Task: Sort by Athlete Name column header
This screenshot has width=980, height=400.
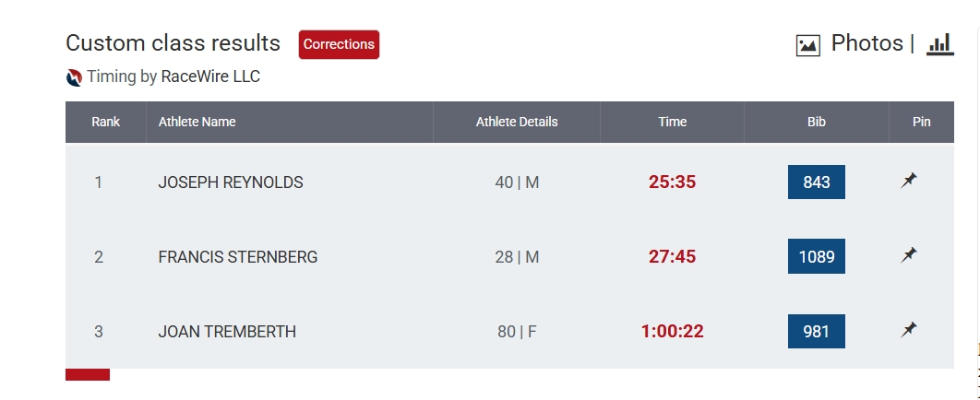Action: point(197,122)
